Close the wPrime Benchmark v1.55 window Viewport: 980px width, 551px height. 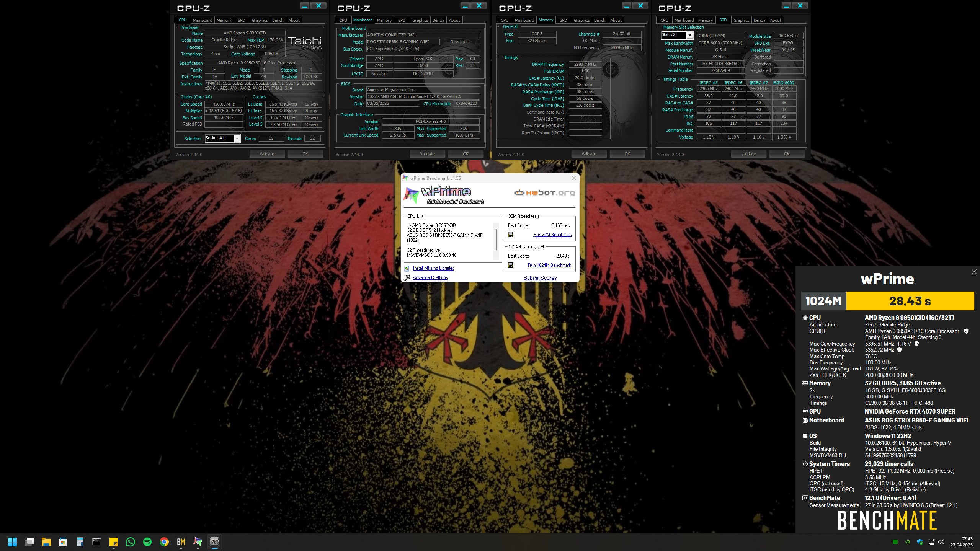pyautogui.click(x=573, y=178)
